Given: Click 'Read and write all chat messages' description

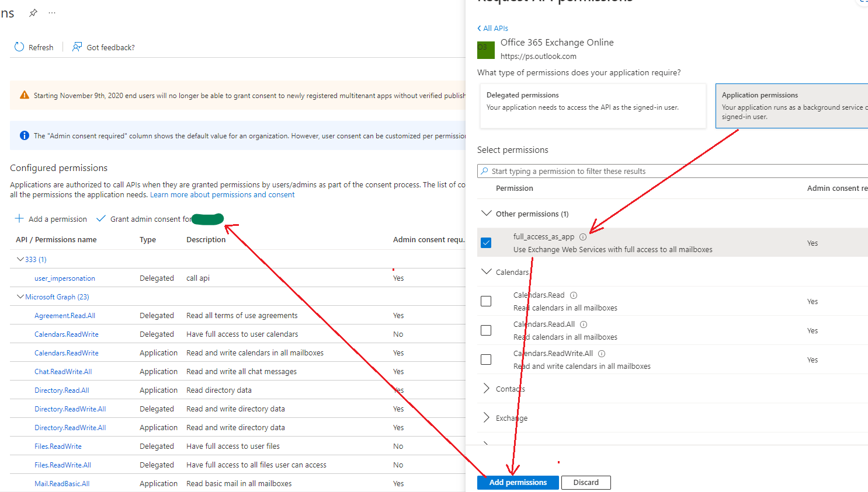Looking at the screenshot, I should [241, 372].
